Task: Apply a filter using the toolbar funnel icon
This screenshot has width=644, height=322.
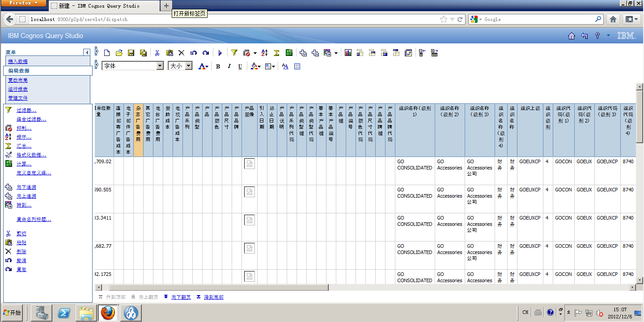Action: point(234,53)
